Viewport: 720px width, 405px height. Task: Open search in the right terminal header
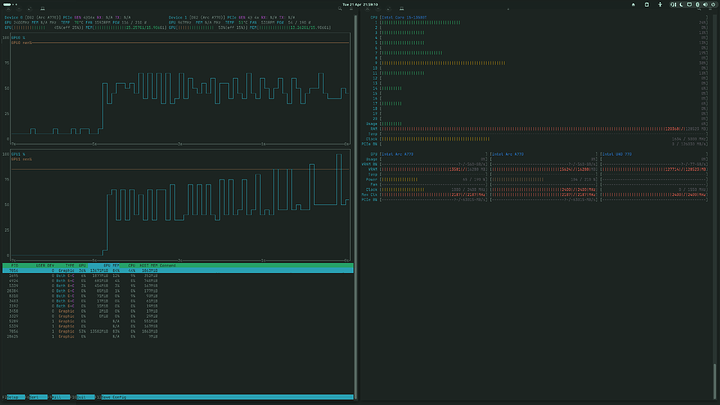pyautogui.click(x=699, y=9)
